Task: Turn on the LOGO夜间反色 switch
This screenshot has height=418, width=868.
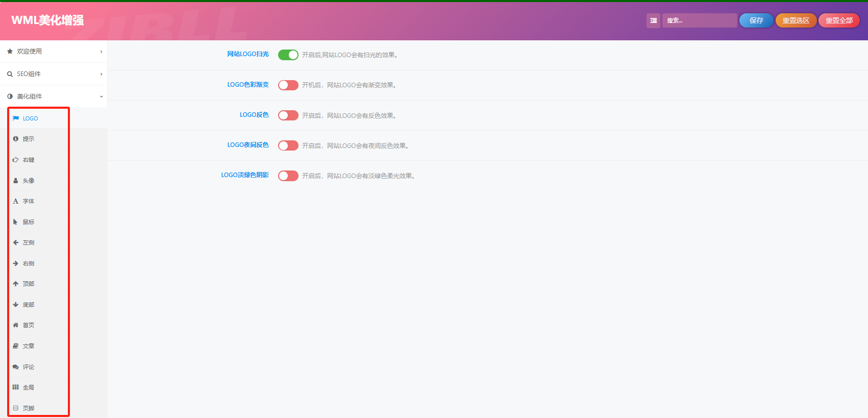Action: [x=288, y=145]
